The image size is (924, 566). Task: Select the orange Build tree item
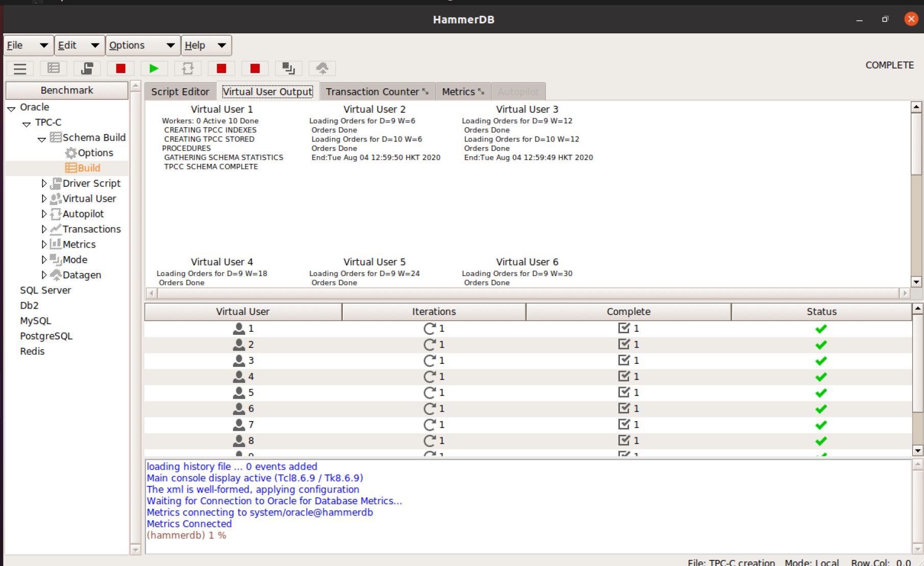[89, 168]
